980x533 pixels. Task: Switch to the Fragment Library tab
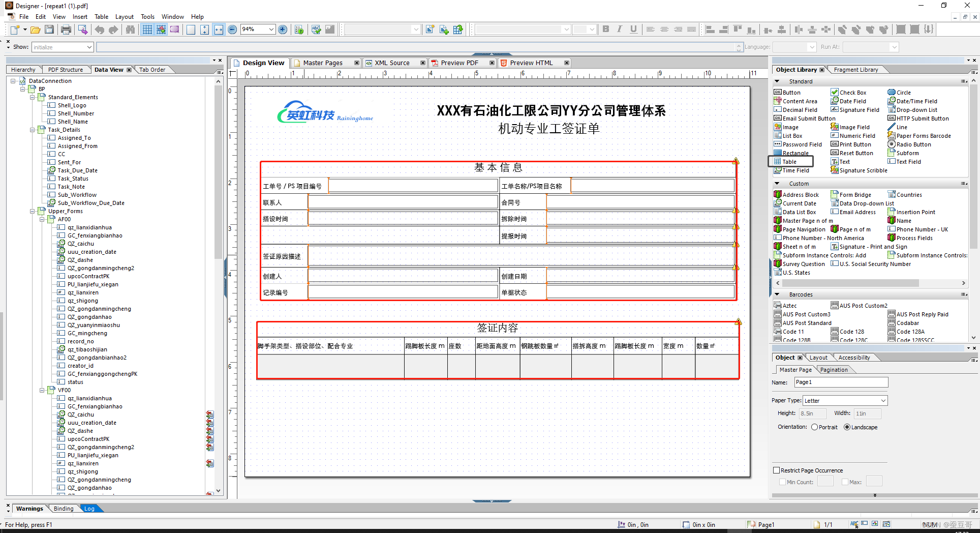point(855,70)
